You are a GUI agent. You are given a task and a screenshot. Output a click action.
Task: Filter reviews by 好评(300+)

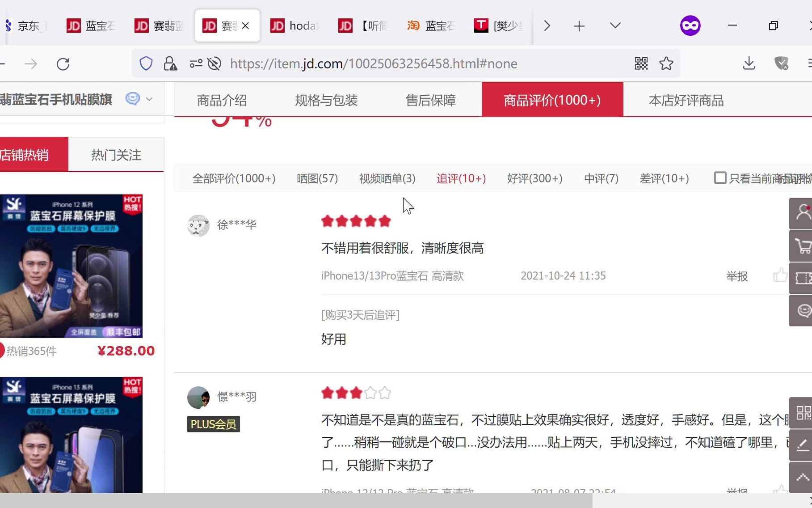pyautogui.click(x=535, y=178)
